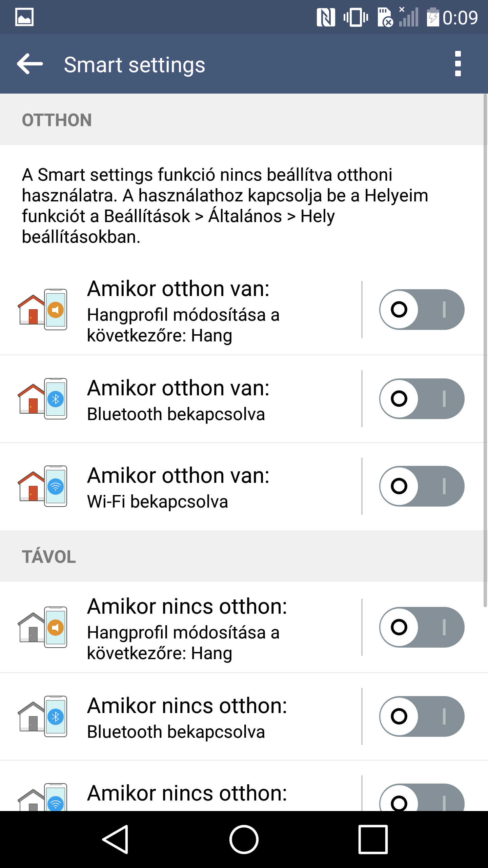Tap the home Wi-Fi phone icon
This screenshot has height=868, width=488.
(42, 486)
